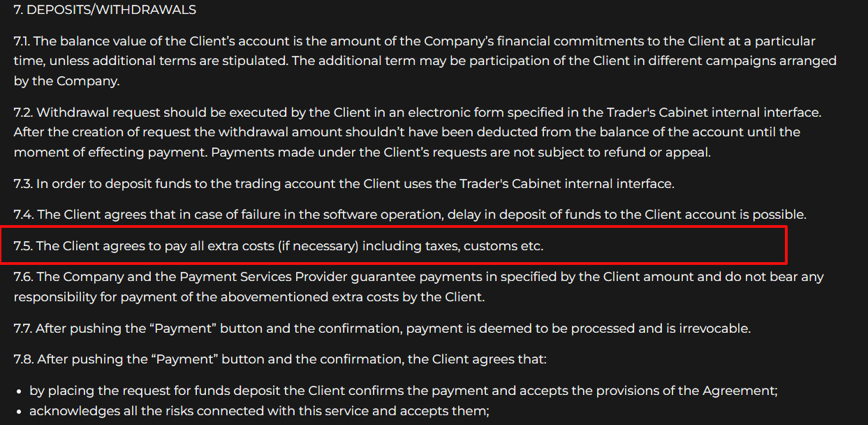Viewport: 868px width, 425px height.
Task: Click the clause 7.8 introductory line
Action: 280,359
